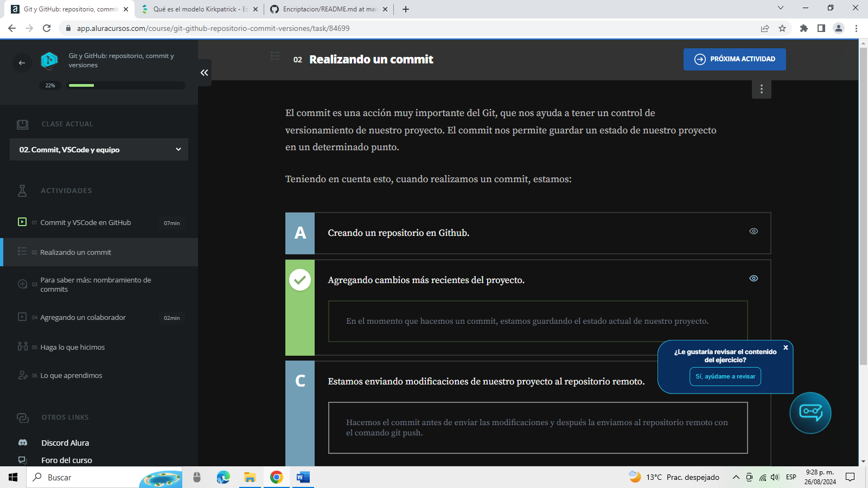This screenshot has height=488, width=868.
Task: Go back using the sidebar arrow button
Action: 22,63
